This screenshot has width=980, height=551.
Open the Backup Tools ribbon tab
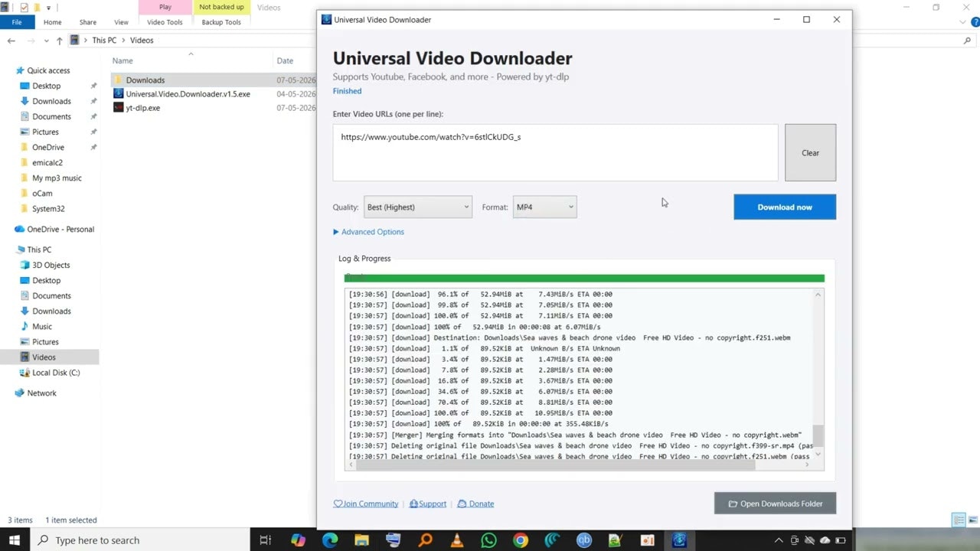tap(221, 22)
